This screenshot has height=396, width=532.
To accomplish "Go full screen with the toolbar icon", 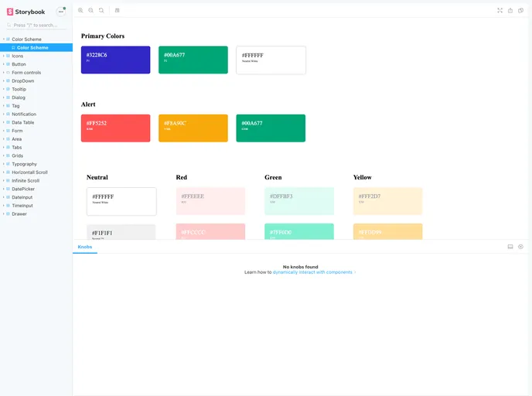I will tap(500, 11).
